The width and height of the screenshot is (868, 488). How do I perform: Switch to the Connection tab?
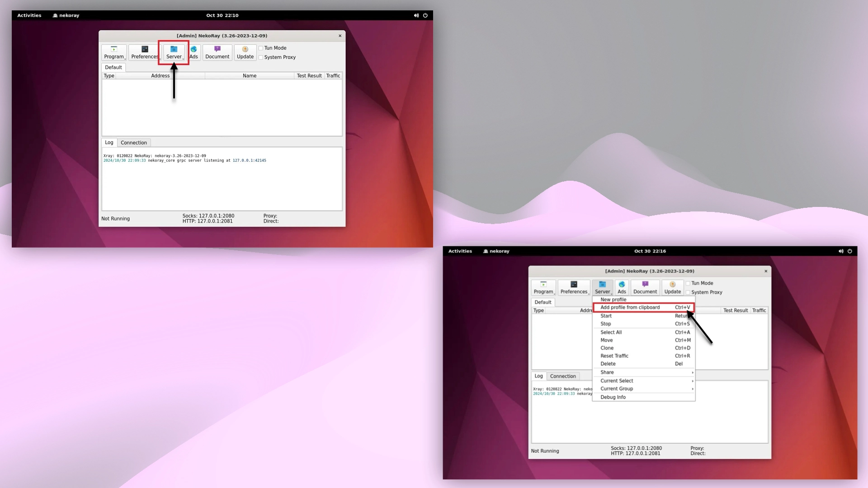click(x=134, y=142)
